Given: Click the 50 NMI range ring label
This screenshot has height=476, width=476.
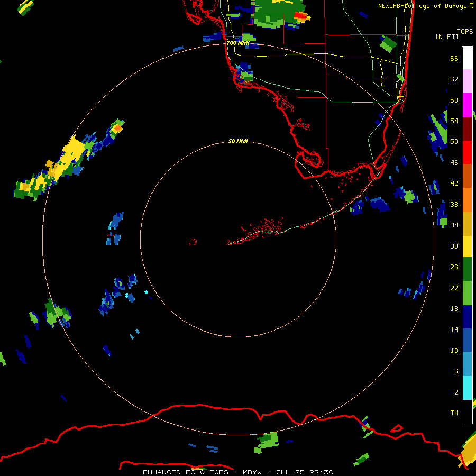Looking at the screenshot, I should (238, 141).
